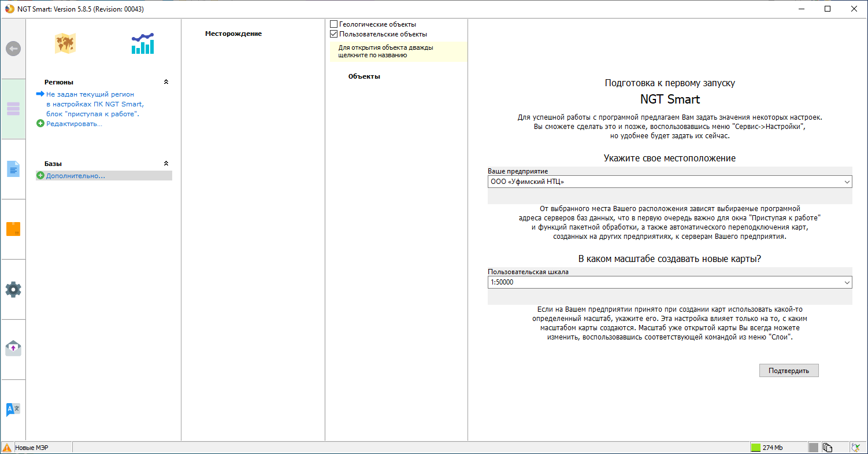This screenshot has width=868, height=454.
Task: Click the Объекты column header
Action: tap(364, 76)
